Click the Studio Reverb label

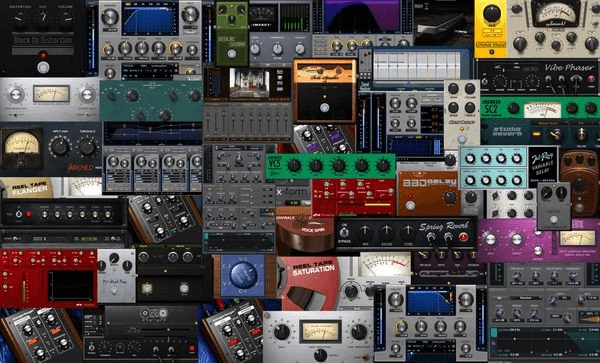[x=507, y=131]
